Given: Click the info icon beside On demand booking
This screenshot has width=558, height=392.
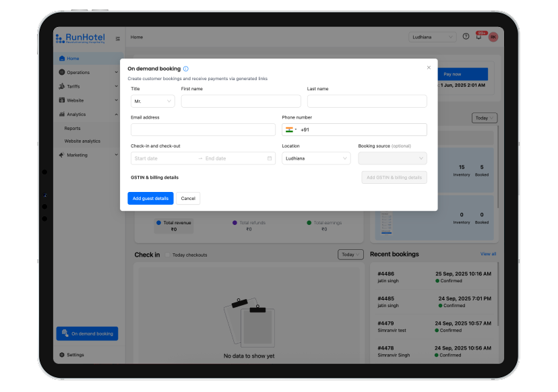Looking at the screenshot, I should click(186, 69).
